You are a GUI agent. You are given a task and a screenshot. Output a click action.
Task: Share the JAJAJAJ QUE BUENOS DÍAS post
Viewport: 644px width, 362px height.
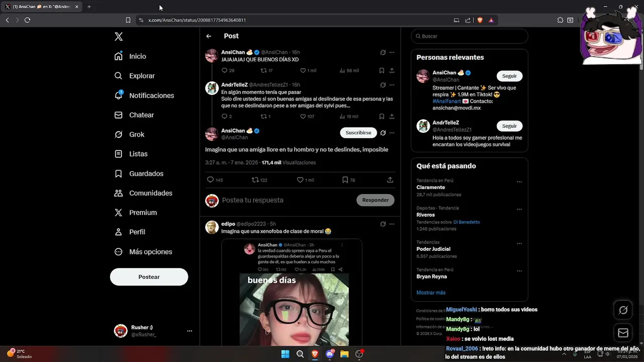pos(392,70)
